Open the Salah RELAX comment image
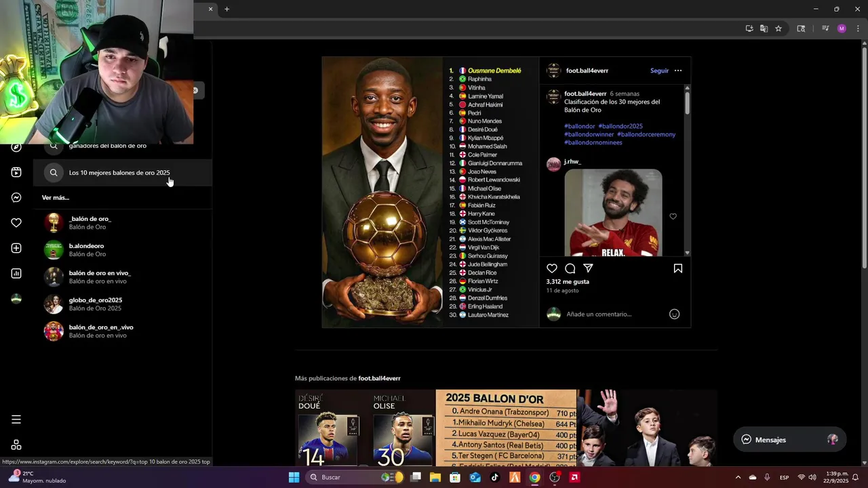Viewport: 868px width, 488px height. click(x=613, y=212)
